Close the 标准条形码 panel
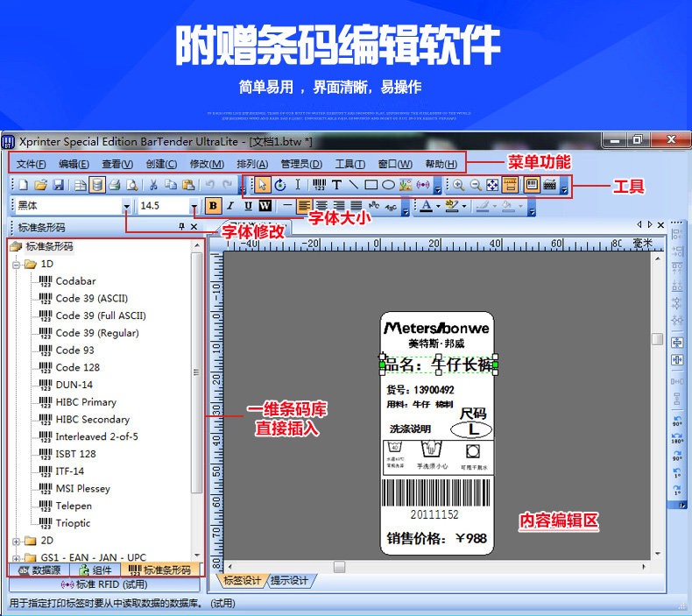This screenshot has width=692, height=616. [194, 227]
